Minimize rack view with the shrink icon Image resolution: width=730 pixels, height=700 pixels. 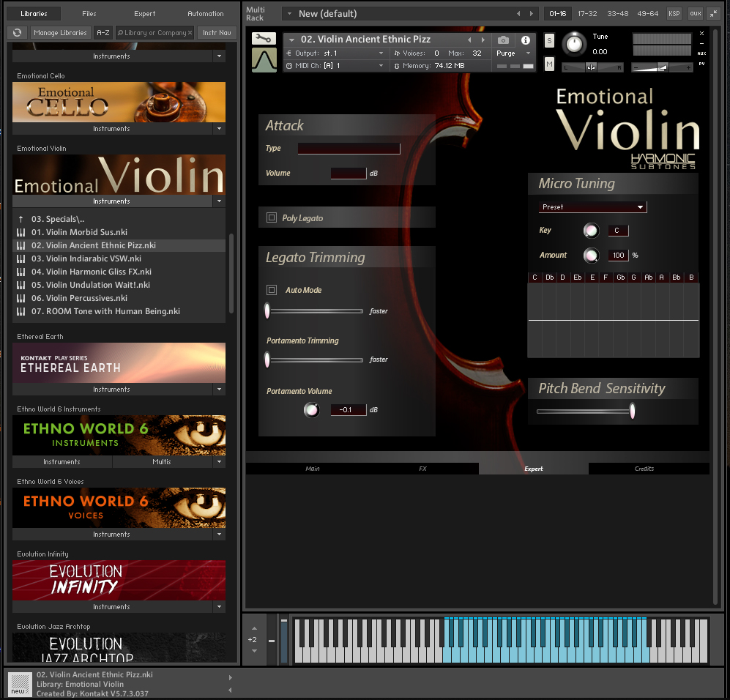[713, 13]
